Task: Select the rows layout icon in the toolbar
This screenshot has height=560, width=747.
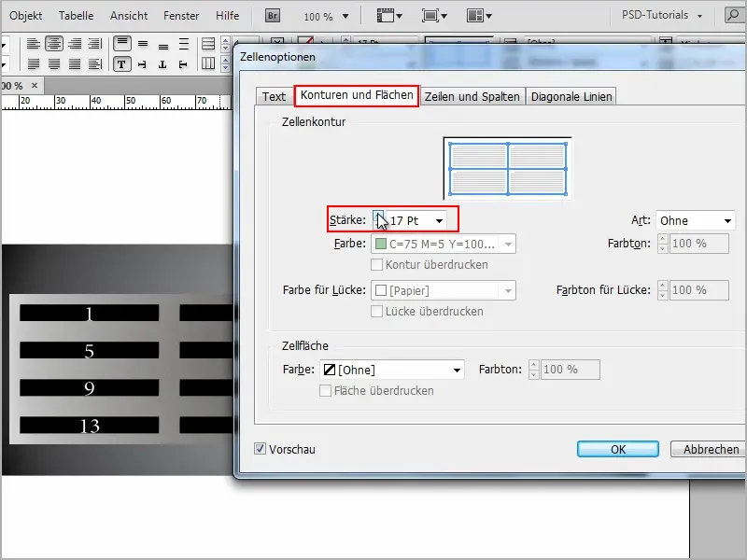Action: (209, 45)
